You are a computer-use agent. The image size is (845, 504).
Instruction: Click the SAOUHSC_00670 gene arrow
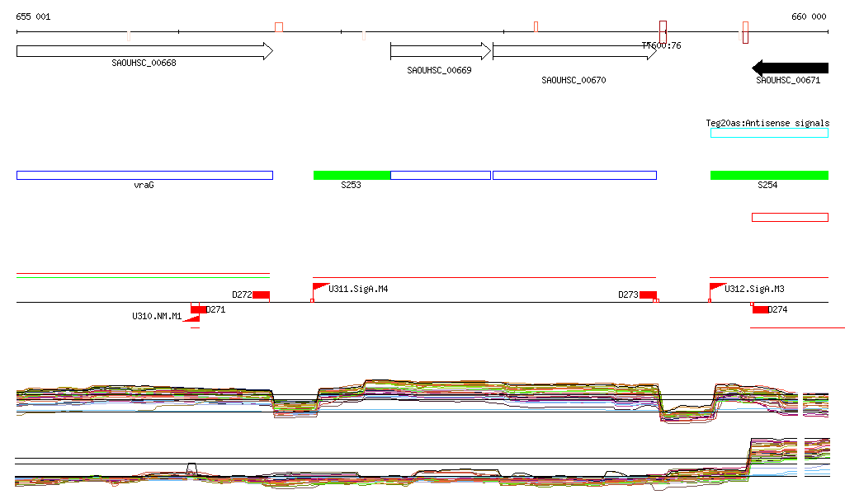574,51
